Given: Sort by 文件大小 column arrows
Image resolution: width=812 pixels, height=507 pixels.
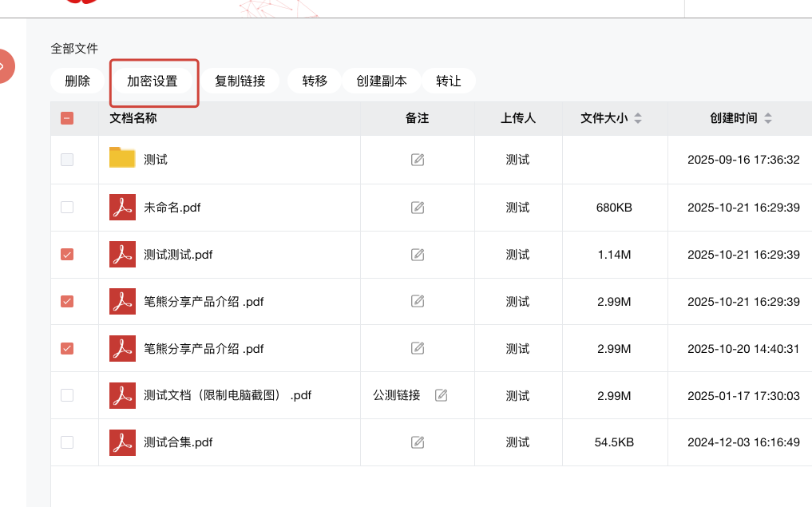Looking at the screenshot, I should click(x=637, y=118).
